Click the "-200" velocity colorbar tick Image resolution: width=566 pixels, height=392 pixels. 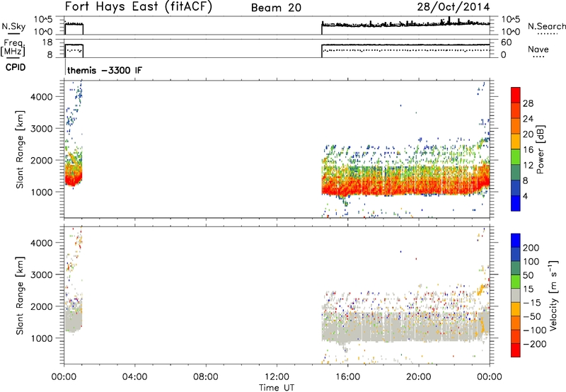(535, 344)
